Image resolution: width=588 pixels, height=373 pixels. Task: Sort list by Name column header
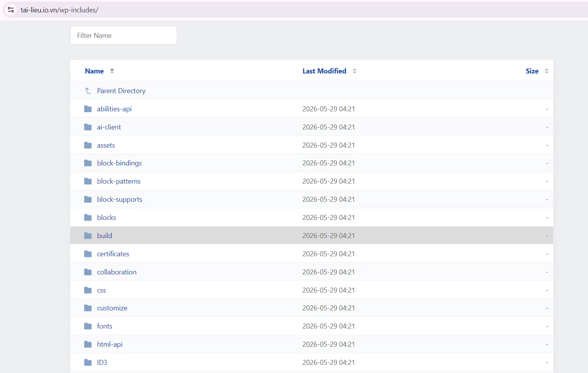pyautogui.click(x=94, y=71)
